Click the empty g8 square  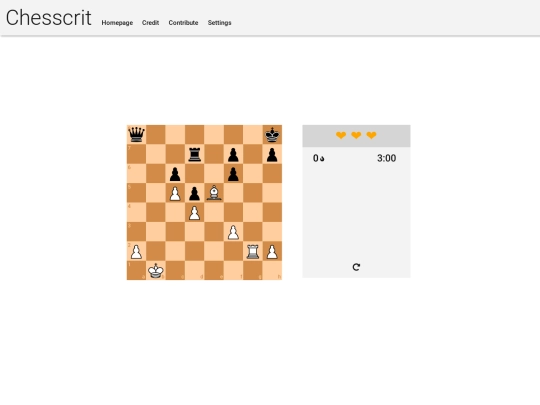(253, 135)
